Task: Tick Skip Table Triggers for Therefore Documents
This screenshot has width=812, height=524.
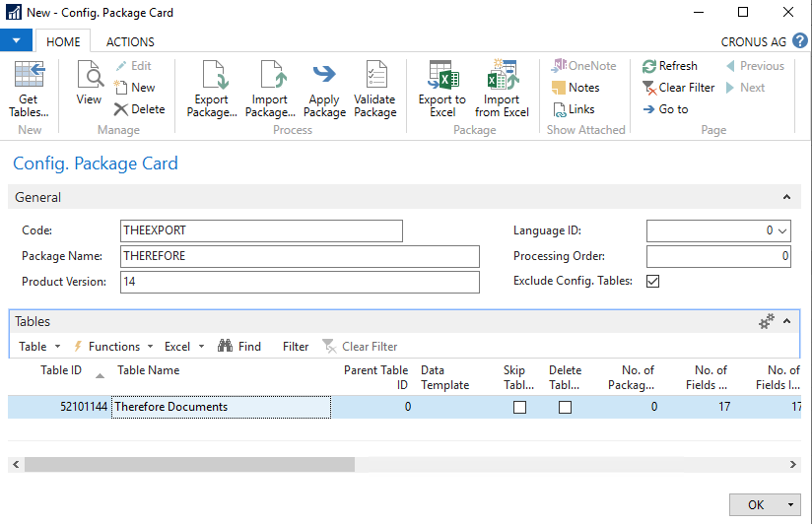Action: [x=519, y=407]
